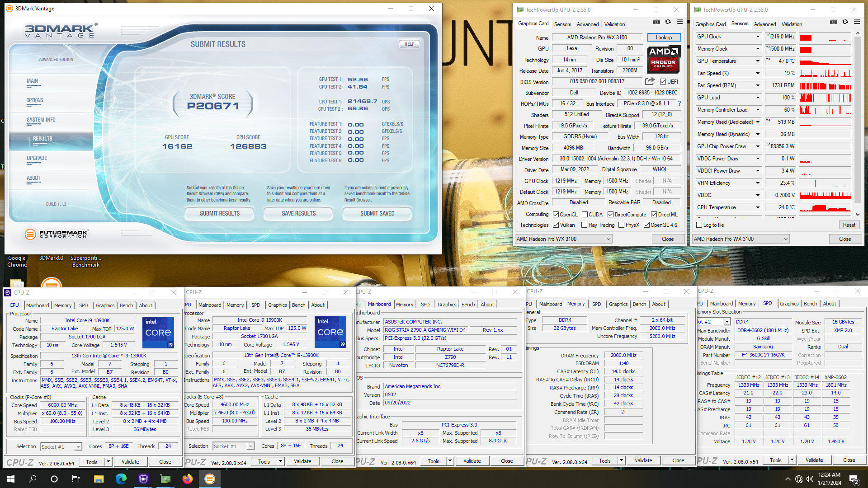Click the taskbar search magnifier icon
868x488 pixels.
(x=33, y=479)
